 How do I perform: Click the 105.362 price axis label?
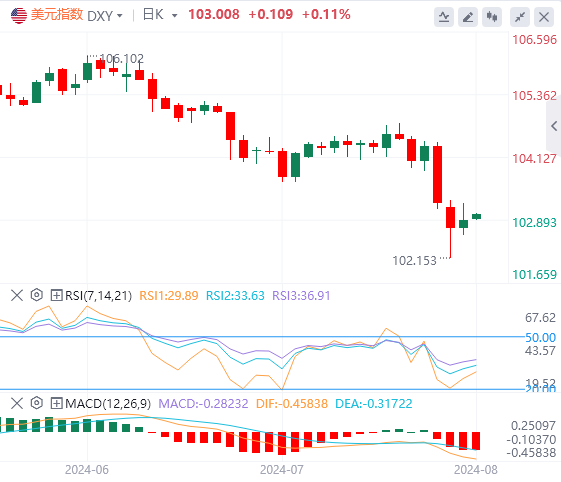(x=535, y=96)
